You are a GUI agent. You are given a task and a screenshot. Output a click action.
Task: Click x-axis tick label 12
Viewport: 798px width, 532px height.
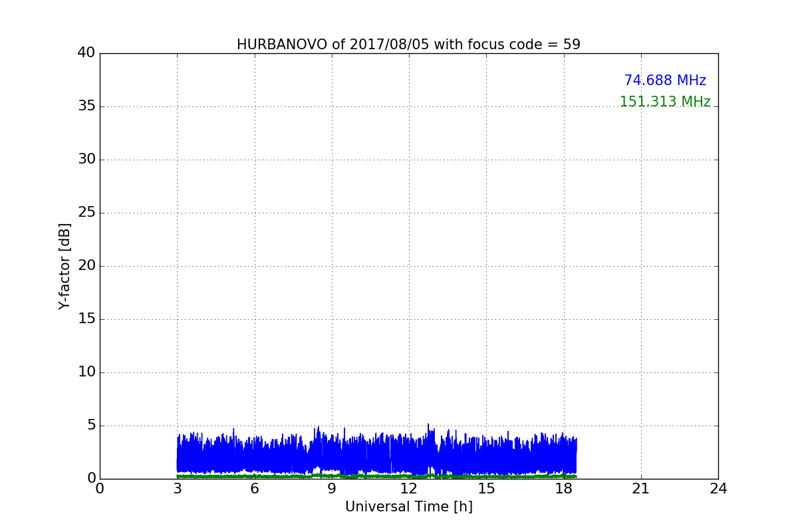click(x=409, y=489)
